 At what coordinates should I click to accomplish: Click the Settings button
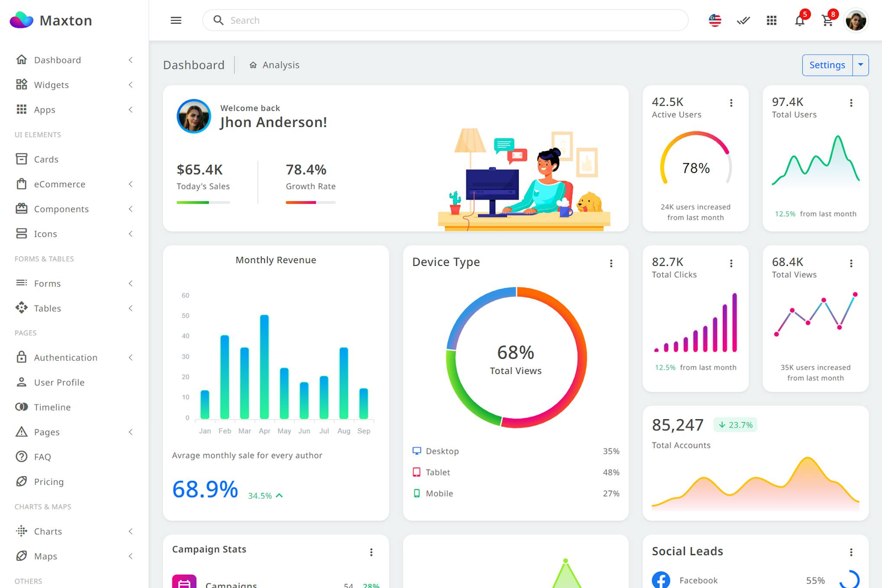tap(827, 65)
